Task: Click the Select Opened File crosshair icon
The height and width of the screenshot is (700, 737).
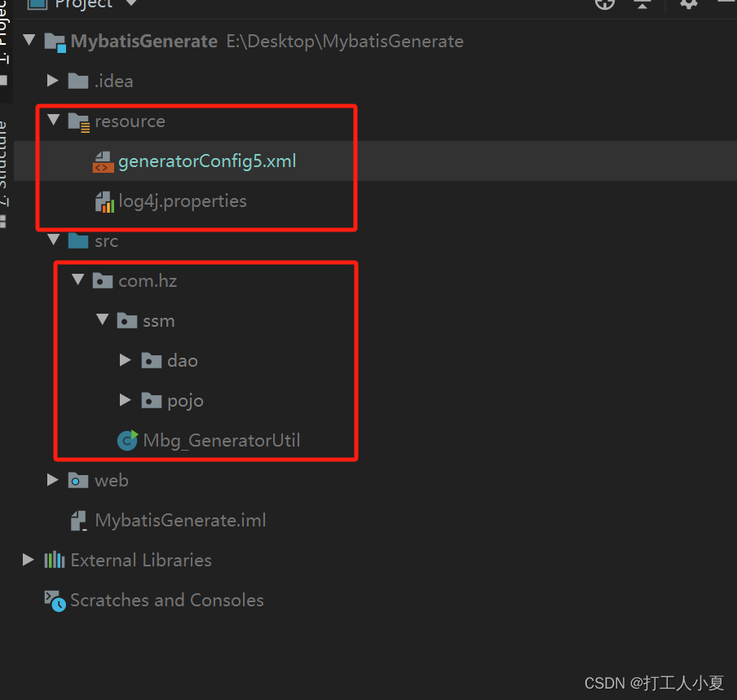Action: [604, 5]
